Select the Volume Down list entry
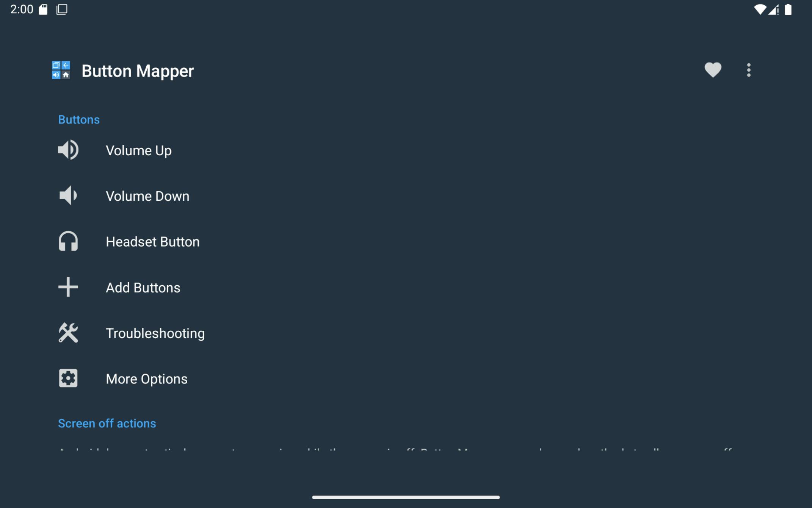This screenshot has width=812, height=508. point(147,196)
